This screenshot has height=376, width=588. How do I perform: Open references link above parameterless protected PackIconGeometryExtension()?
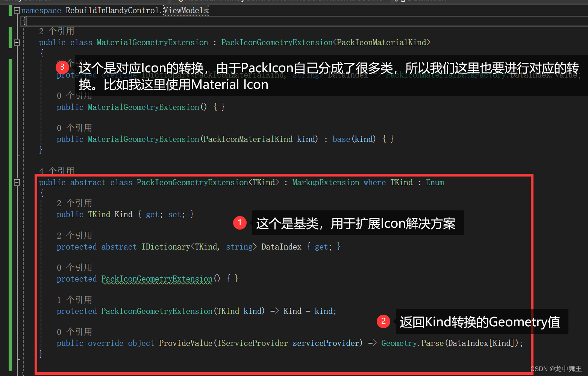(x=74, y=268)
